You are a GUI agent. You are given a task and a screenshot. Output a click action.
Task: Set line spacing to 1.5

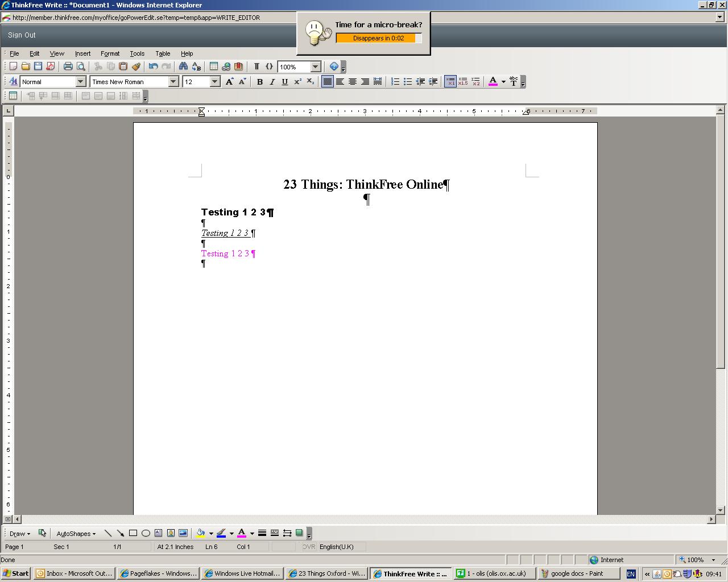click(463, 82)
